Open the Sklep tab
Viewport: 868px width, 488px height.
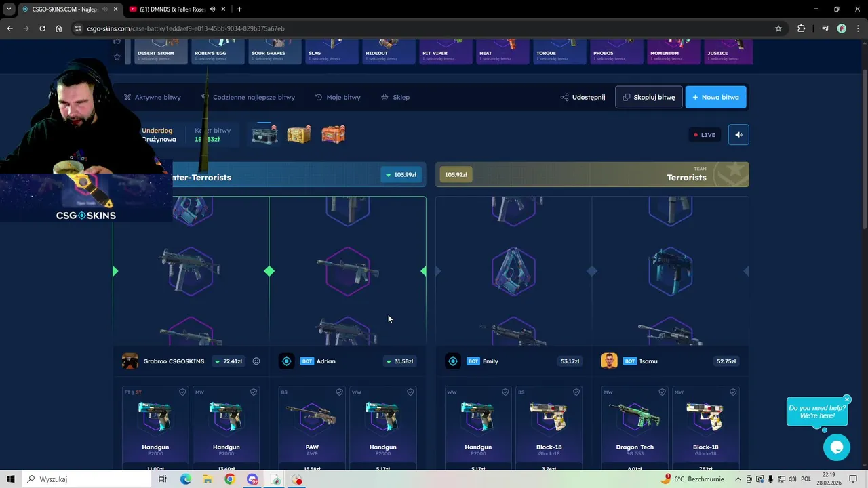[395, 97]
